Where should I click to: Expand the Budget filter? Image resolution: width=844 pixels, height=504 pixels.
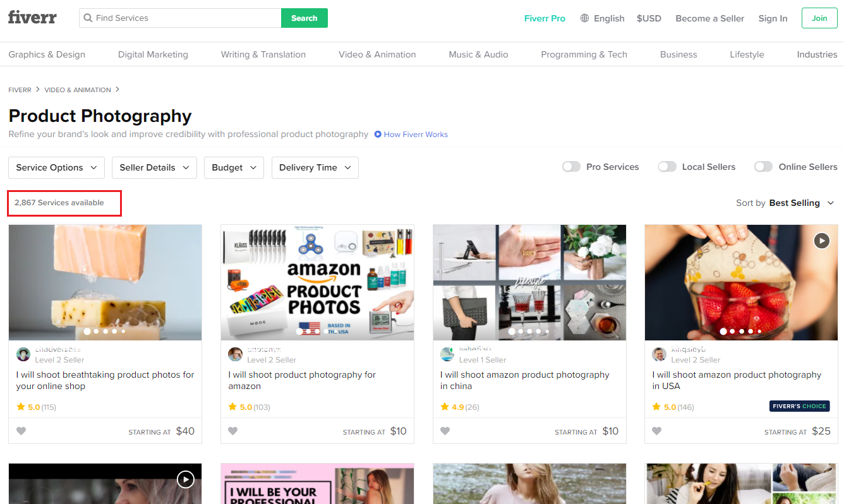[x=234, y=167]
